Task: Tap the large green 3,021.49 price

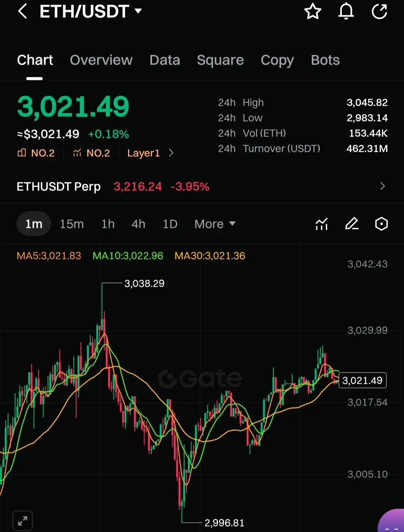Action: [x=73, y=107]
